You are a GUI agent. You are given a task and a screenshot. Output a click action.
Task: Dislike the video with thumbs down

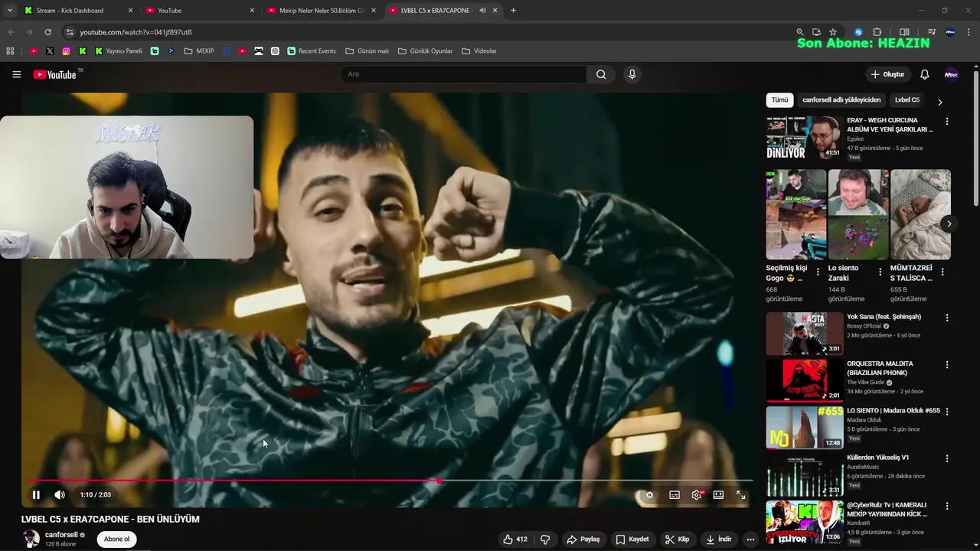coord(545,540)
